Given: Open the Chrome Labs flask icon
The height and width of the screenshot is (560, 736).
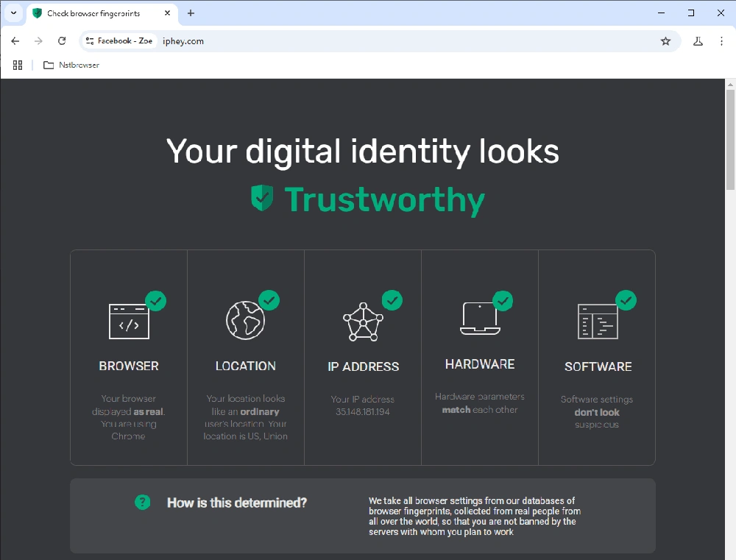Looking at the screenshot, I should pos(698,41).
